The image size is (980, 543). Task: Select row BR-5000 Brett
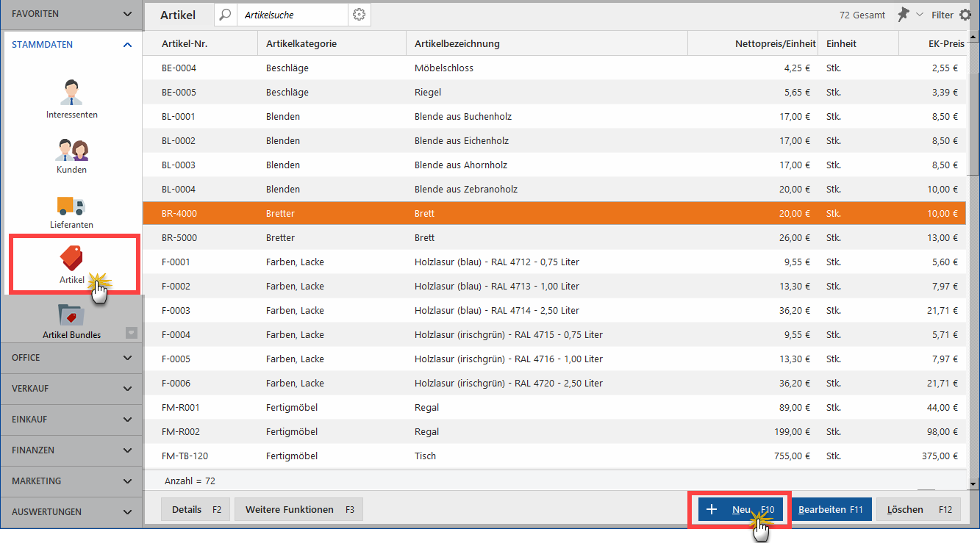554,238
